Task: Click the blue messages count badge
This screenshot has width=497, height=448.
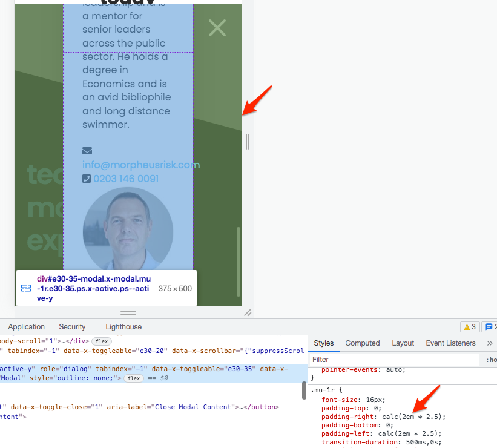Action: [490, 327]
